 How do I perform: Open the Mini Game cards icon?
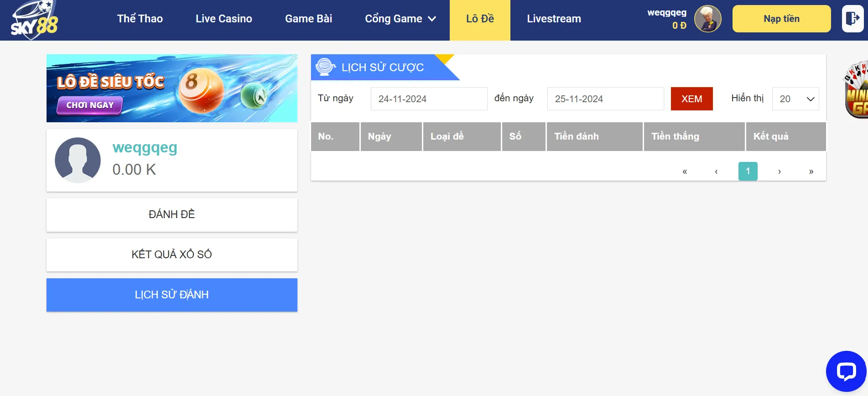[x=856, y=90]
